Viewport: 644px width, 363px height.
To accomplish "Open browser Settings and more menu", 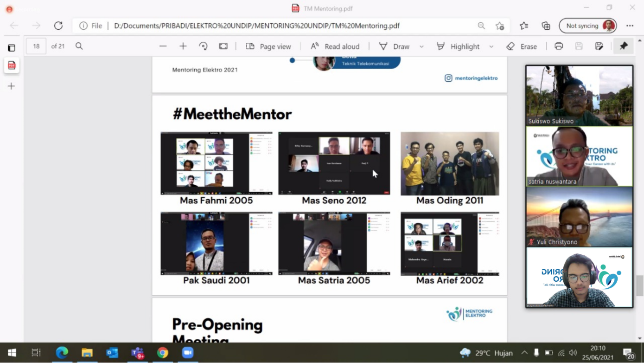I will pos(630,26).
